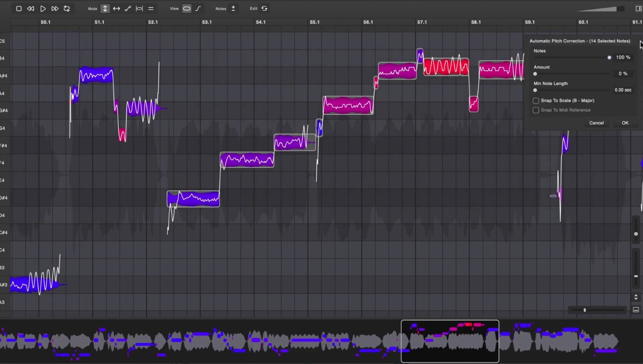Click the Stop icon in the transport controls
Image resolution: width=643 pixels, height=364 pixels.
pyautogui.click(x=19, y=8)
